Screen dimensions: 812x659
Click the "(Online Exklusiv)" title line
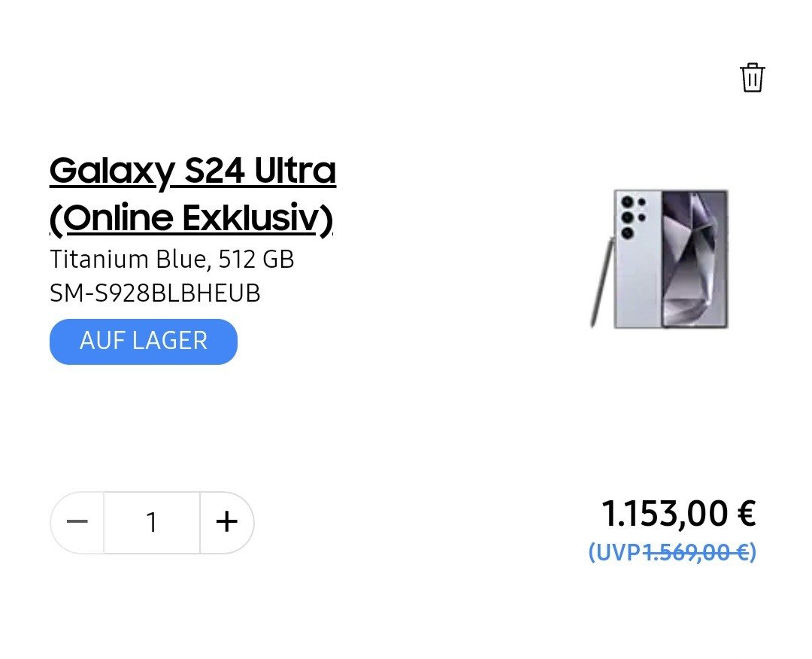point(191,218)
